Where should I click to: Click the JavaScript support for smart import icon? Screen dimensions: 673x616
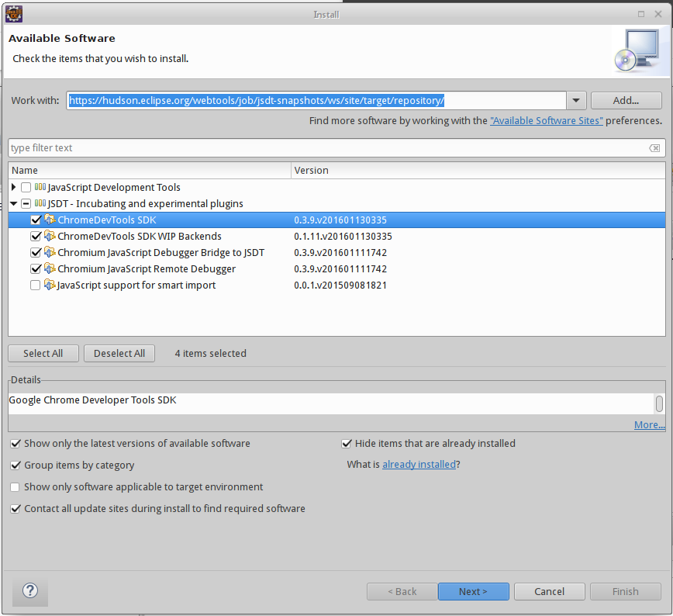click(x=50, y=285)
